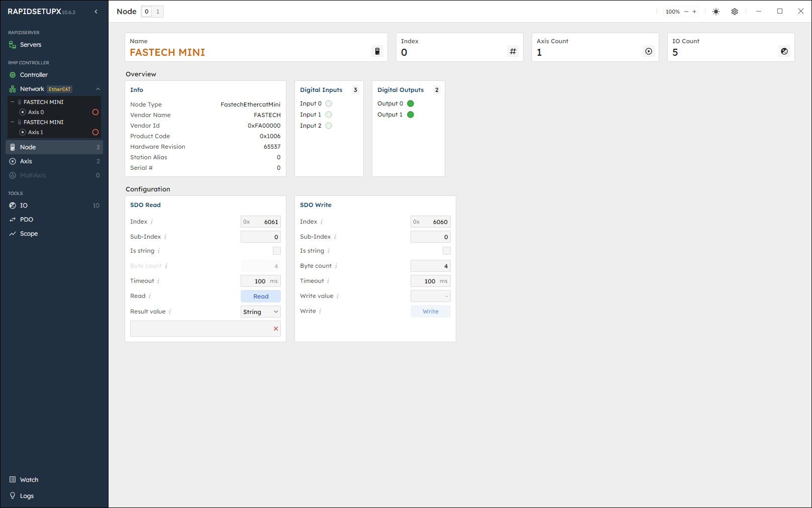The height and width of the screenshot is (508, 812).
Task: Click Digital Input 1 indicator
Action: [329, 115]
